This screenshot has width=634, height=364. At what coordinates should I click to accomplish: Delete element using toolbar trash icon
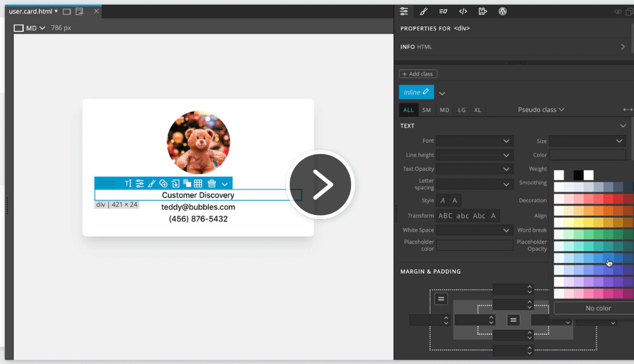tap(212, 184)
